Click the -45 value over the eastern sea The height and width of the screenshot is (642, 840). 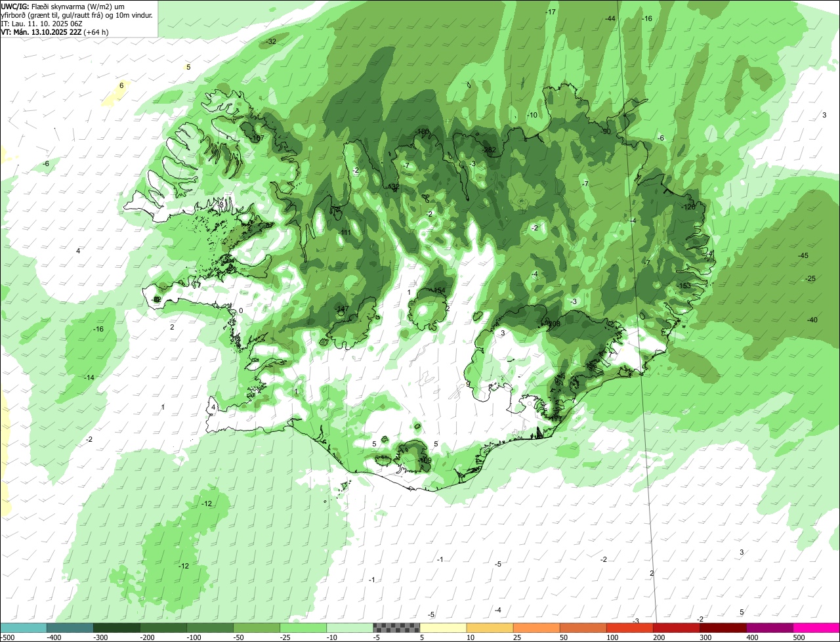[803, 255]
